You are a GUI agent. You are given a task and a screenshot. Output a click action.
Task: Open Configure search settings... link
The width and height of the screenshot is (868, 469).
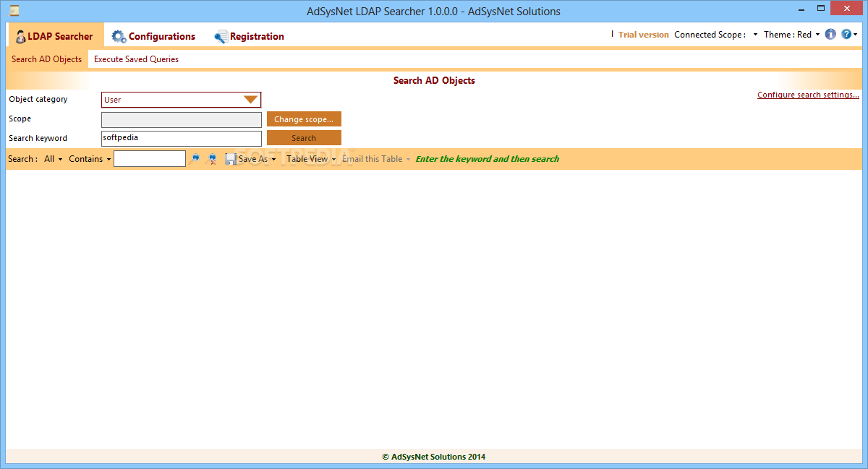[x=808, y=95]
